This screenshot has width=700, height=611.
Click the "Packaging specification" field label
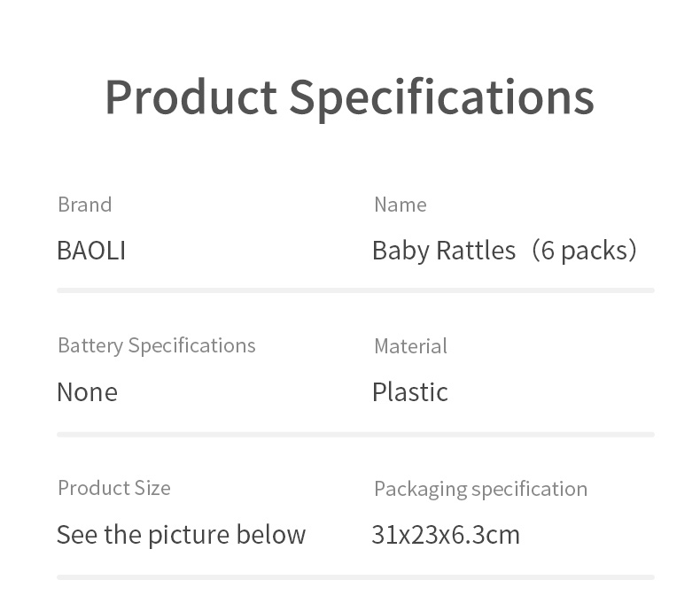click(x=480, y=489)
